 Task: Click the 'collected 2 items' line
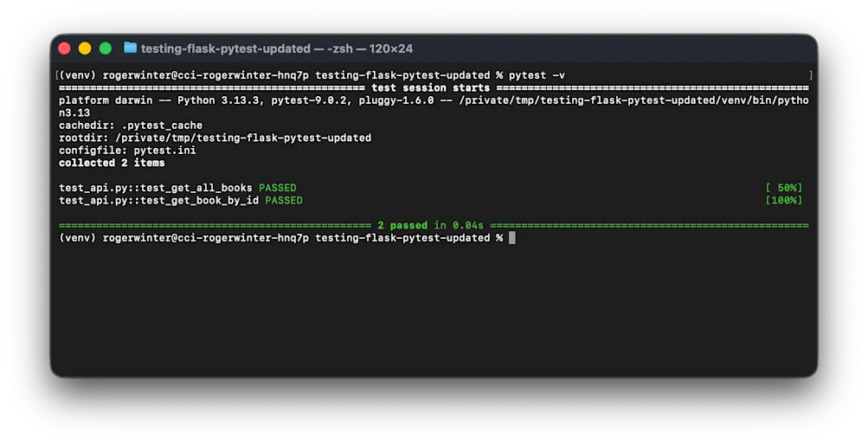click(112, 163)
